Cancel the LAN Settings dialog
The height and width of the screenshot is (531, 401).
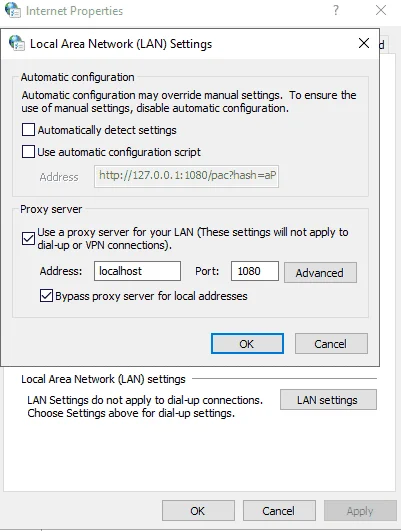pos(331,344)
